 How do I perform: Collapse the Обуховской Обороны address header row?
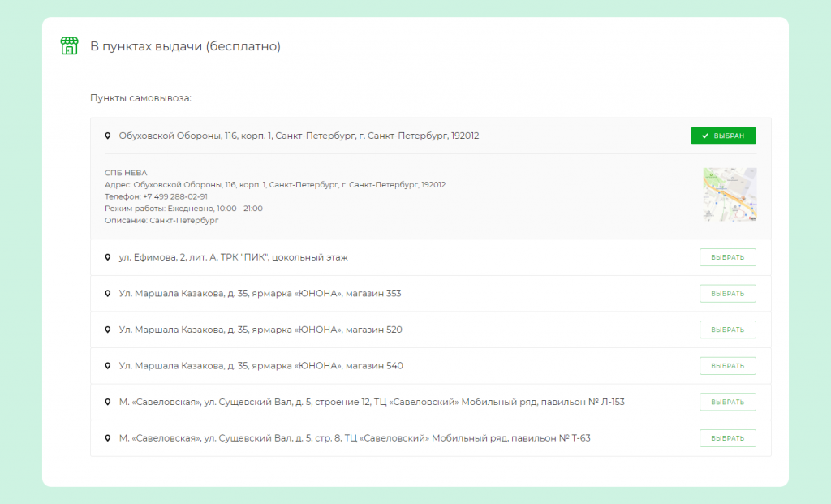[x=430, y=136]
